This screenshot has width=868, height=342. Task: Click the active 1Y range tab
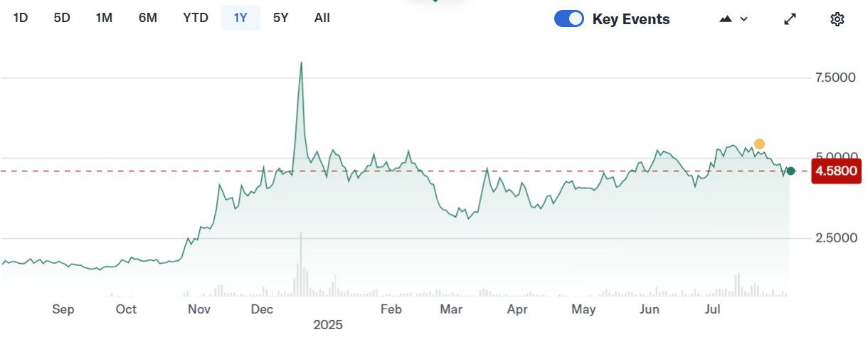coord(240,18)
